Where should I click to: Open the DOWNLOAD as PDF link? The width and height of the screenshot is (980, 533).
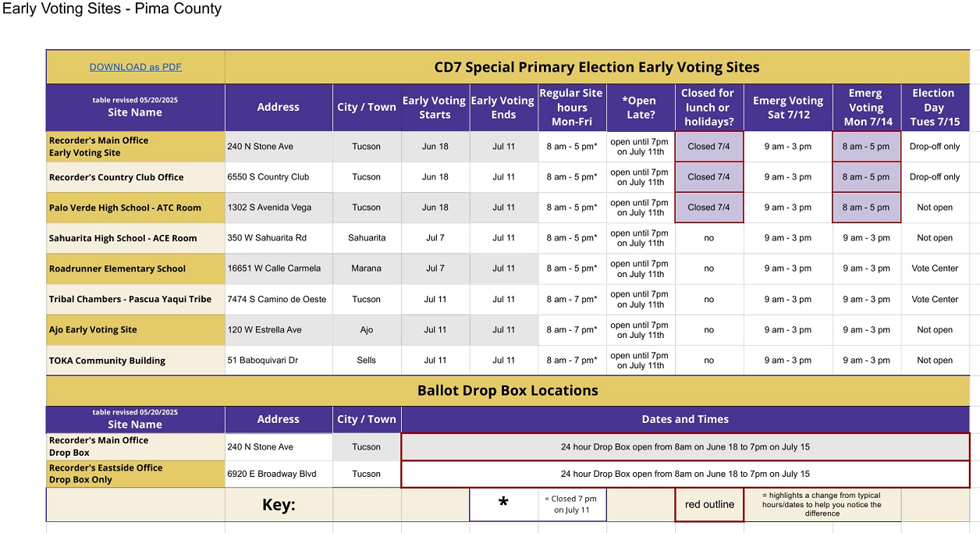point(135,67)
